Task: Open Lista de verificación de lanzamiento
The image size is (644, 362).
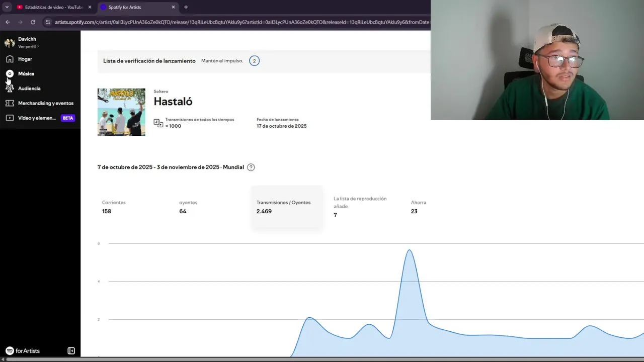Action: pos(149,61)
